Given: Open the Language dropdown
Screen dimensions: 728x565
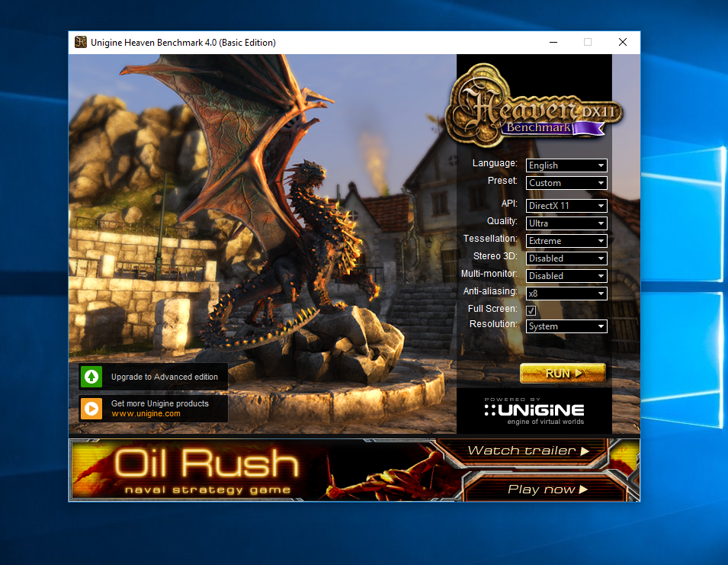Looking at the screenshot, I should coord(566,165).
